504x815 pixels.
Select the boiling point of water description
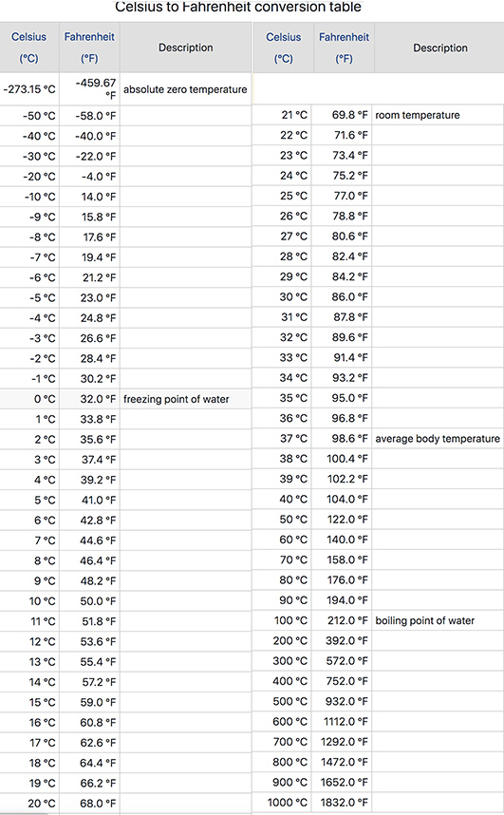[x=424, y=620]
